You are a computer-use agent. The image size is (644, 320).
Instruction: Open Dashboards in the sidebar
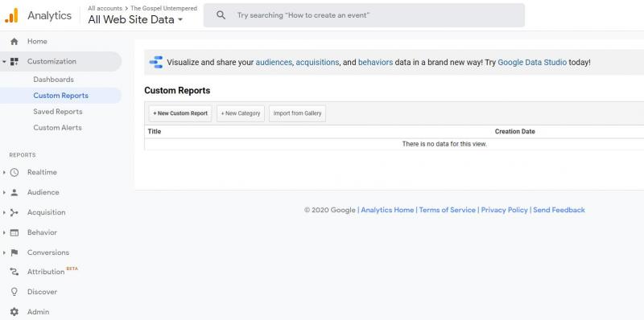tap(53, 80)
